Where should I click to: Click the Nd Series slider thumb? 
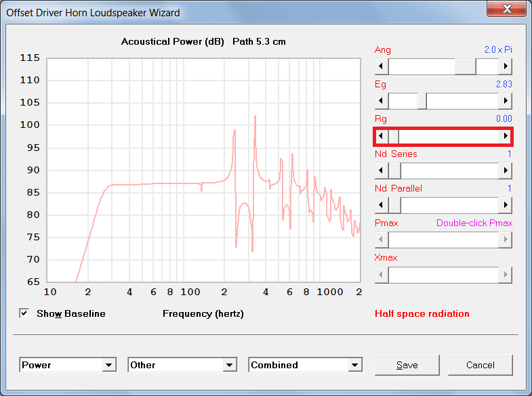tap(394, 171)
